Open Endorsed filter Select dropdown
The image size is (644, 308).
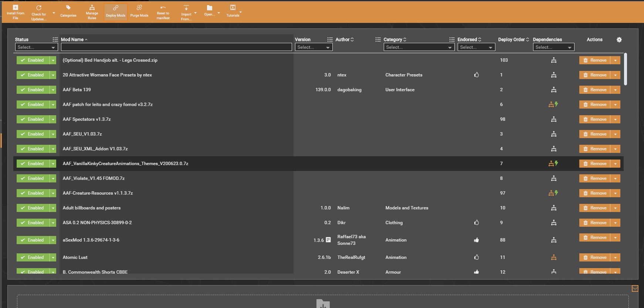pos(476,47)
